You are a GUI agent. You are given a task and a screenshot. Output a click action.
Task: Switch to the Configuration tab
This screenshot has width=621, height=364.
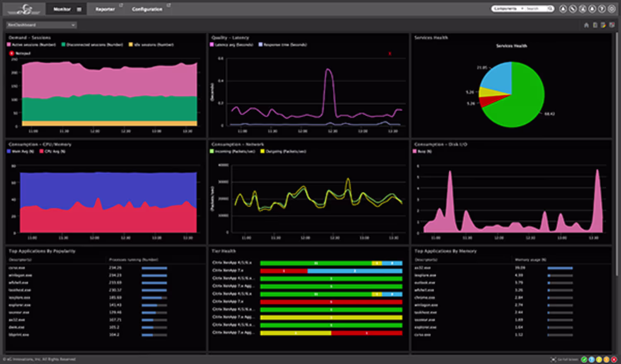pos(147,9)
